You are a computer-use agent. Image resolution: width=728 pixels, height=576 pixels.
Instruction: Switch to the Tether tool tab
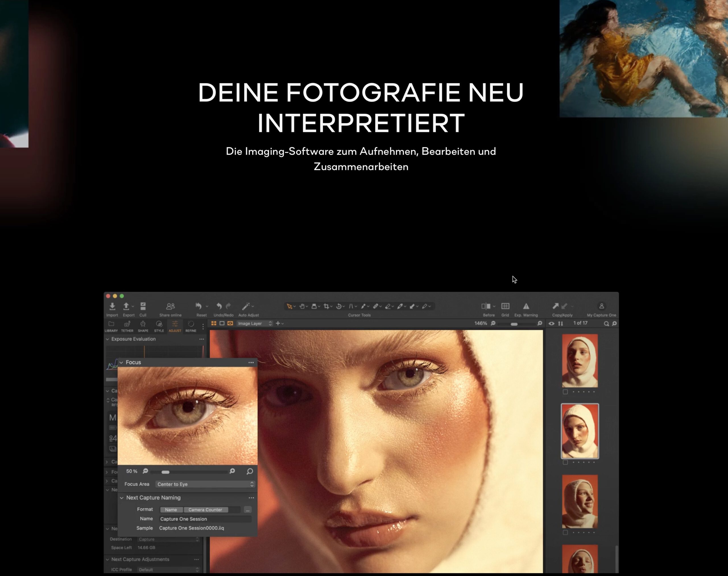pyautogui.click(x=127, y=326)
